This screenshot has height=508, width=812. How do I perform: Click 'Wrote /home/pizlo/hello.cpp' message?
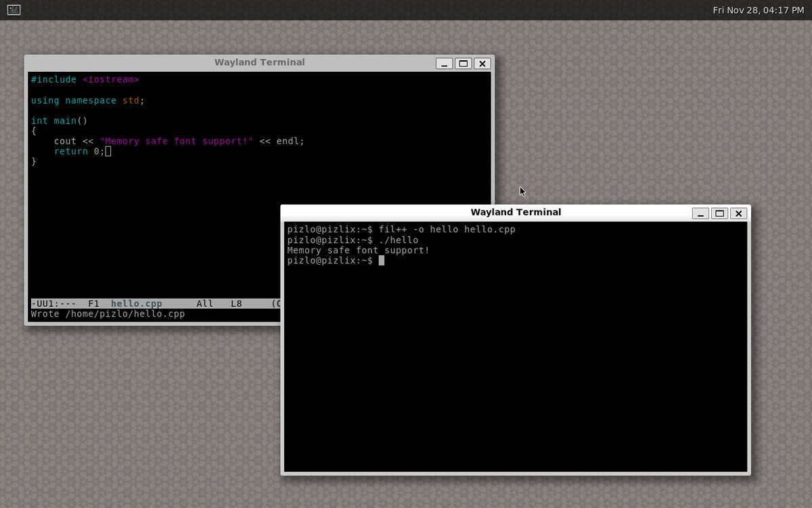[x=108, y=314]
